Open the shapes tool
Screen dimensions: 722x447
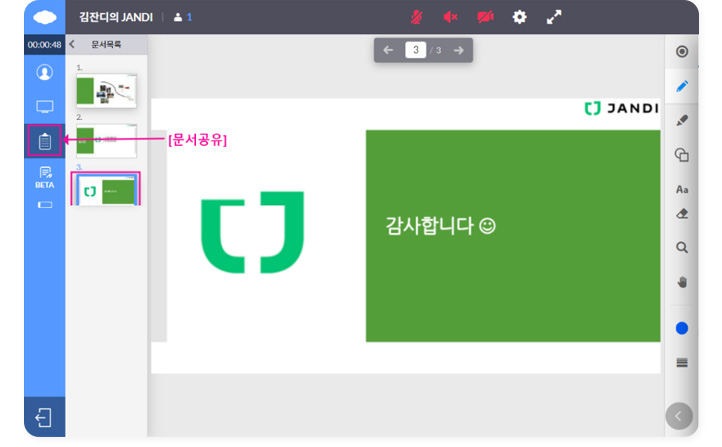[x=682, y=154]
